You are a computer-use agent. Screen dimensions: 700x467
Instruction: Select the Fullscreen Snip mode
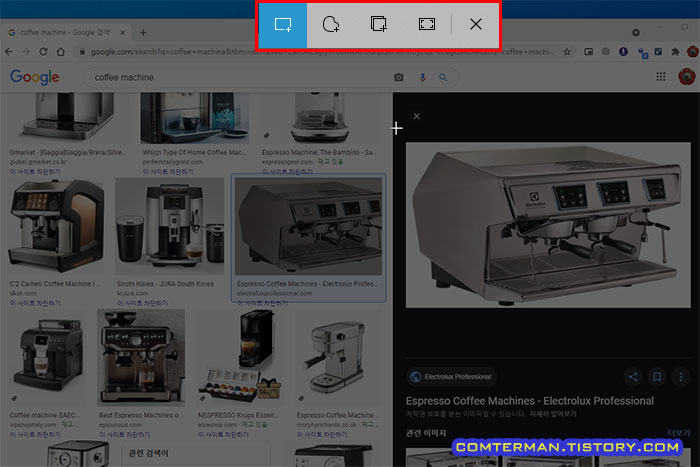[427, 25]
